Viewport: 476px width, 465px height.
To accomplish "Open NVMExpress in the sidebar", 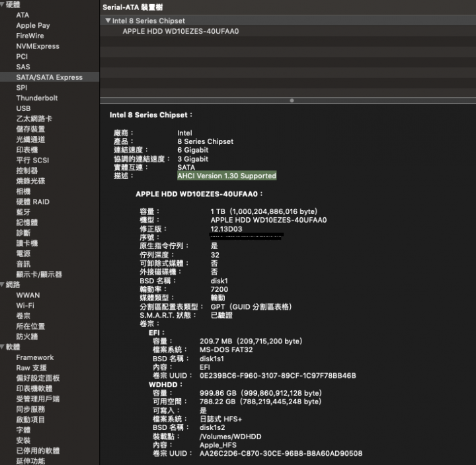I will 38,46.
